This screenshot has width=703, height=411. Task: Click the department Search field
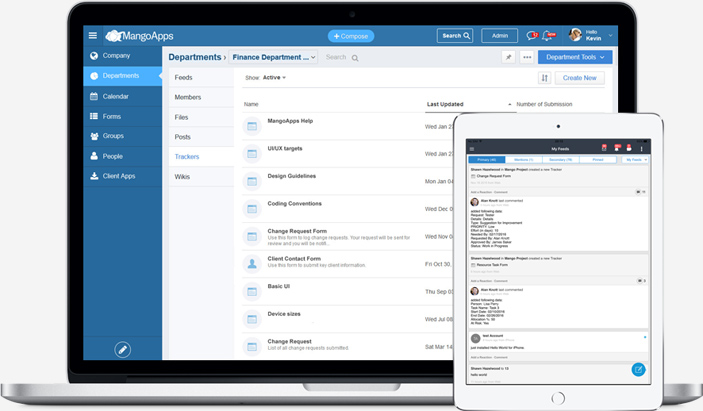point(336,57)
